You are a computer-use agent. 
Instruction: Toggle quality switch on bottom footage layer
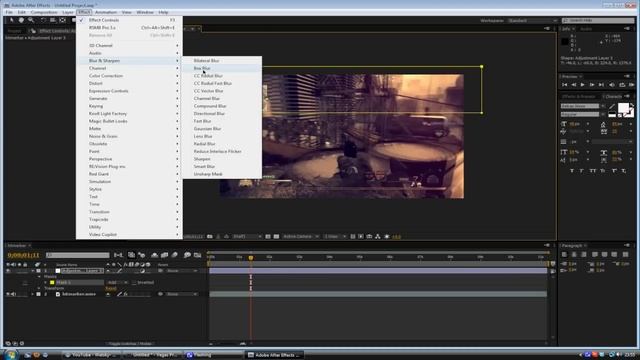(120, 294)
